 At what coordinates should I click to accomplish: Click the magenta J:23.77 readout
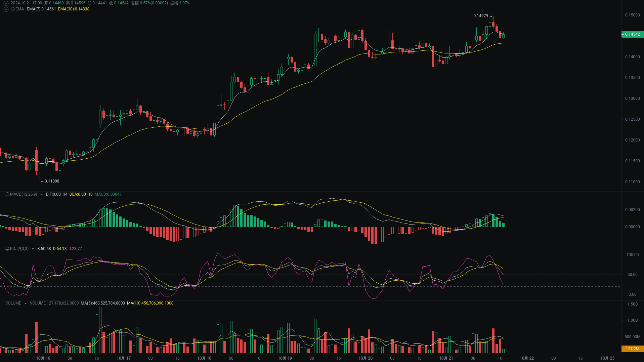pyautogui.click(x=75, y=249)
